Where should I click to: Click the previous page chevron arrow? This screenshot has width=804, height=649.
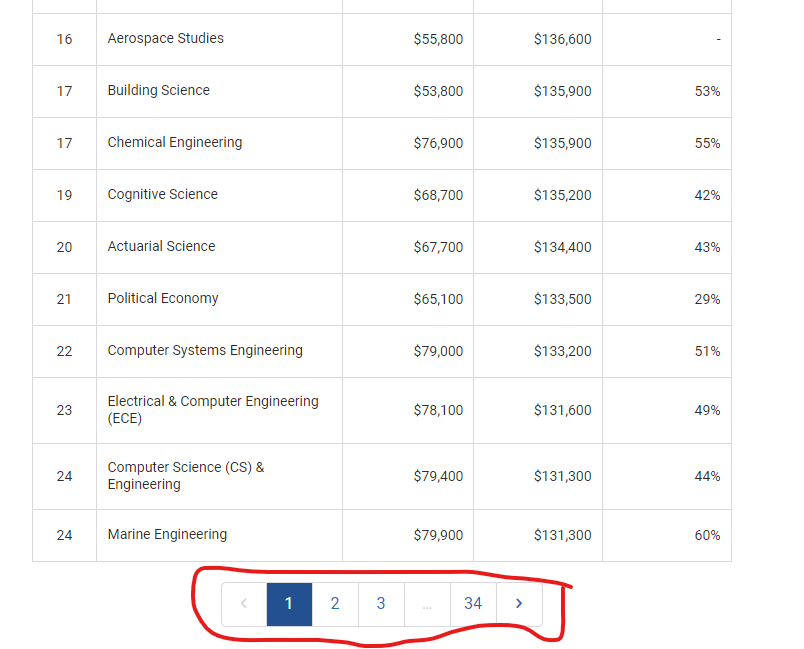pos(244,604)
